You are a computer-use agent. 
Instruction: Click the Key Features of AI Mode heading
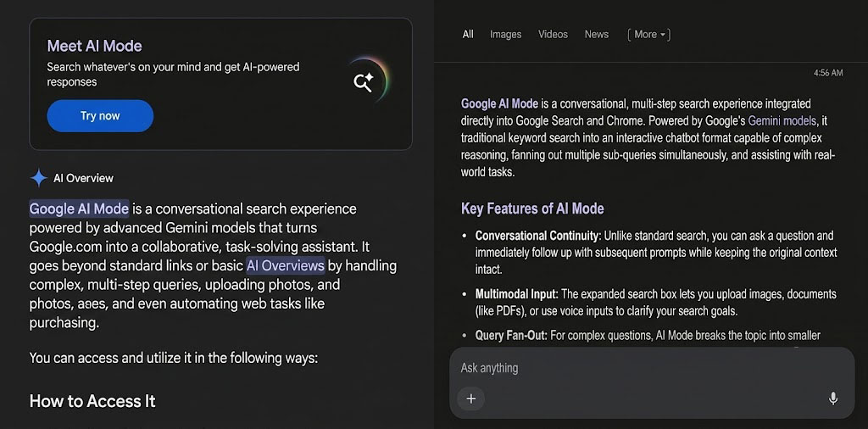pos(532,209)
